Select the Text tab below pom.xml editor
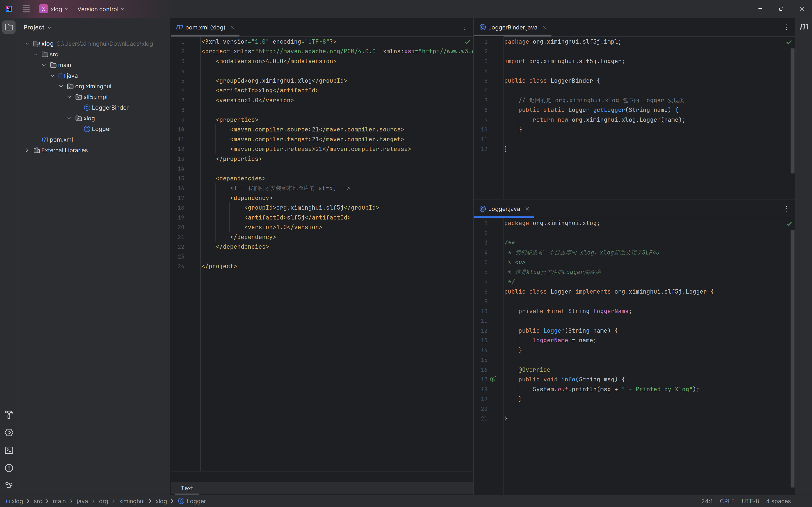Image resolution: width=812 pixels, height=507 pixels. [187, 488]
